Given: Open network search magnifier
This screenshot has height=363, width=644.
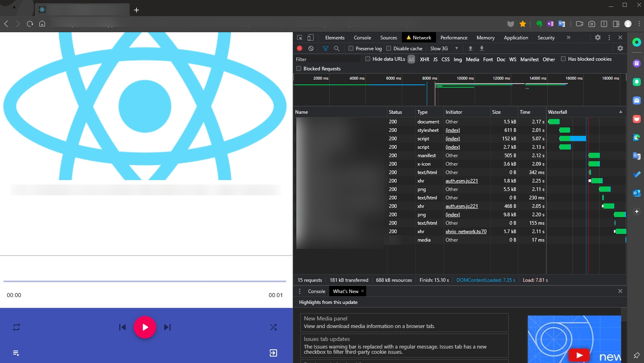Looking at the screenshot, I should point(337,48).
